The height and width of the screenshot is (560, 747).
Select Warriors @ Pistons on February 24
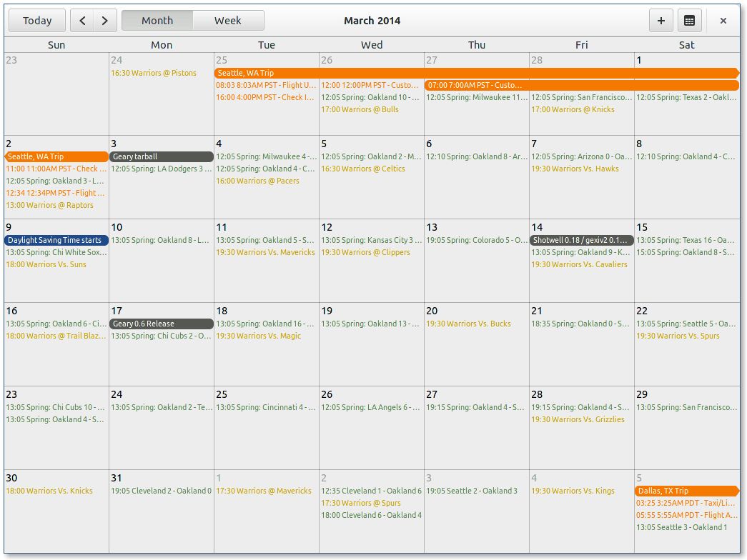pyautogui.click(x=154, y=73)
